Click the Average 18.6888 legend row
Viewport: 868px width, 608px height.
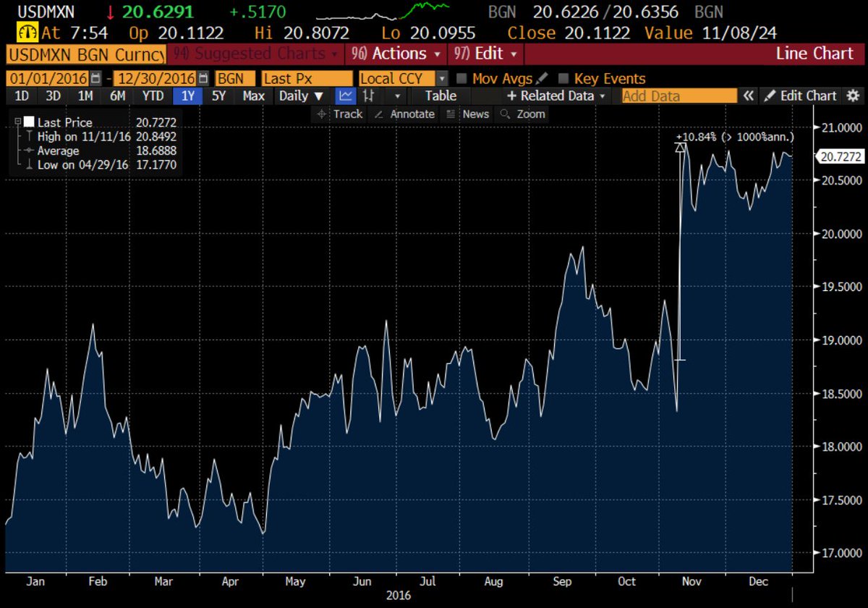pos(101,151)
